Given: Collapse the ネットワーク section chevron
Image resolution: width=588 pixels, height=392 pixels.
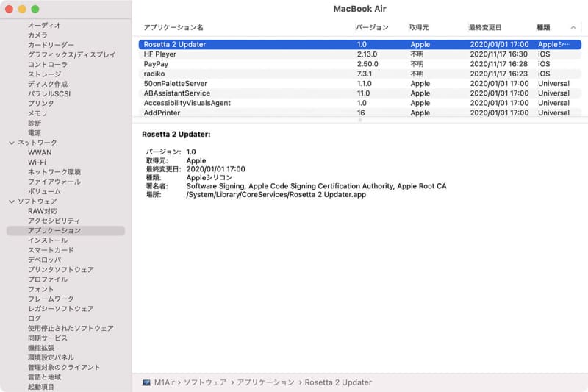Looking at the screenshot, I should point(12,143).
